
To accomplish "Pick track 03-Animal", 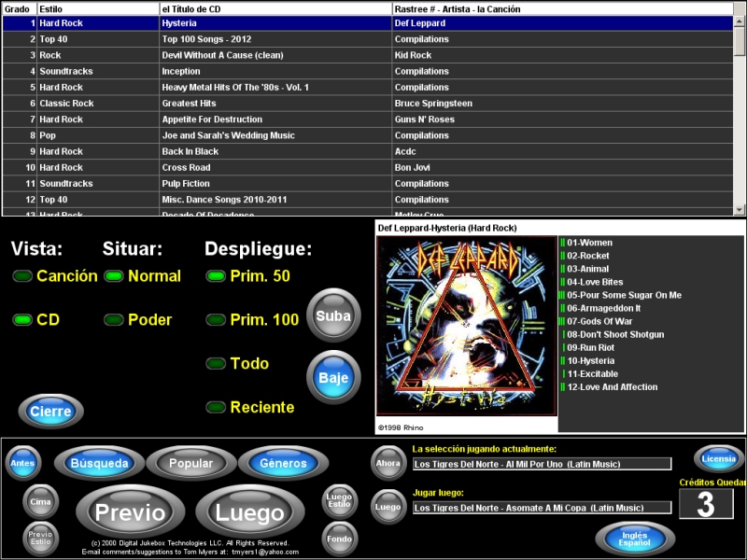I will (588, 269).
